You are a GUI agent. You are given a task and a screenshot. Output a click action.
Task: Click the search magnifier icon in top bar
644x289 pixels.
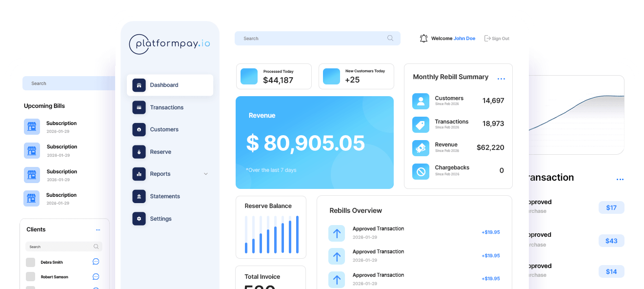tap(390, 39)
